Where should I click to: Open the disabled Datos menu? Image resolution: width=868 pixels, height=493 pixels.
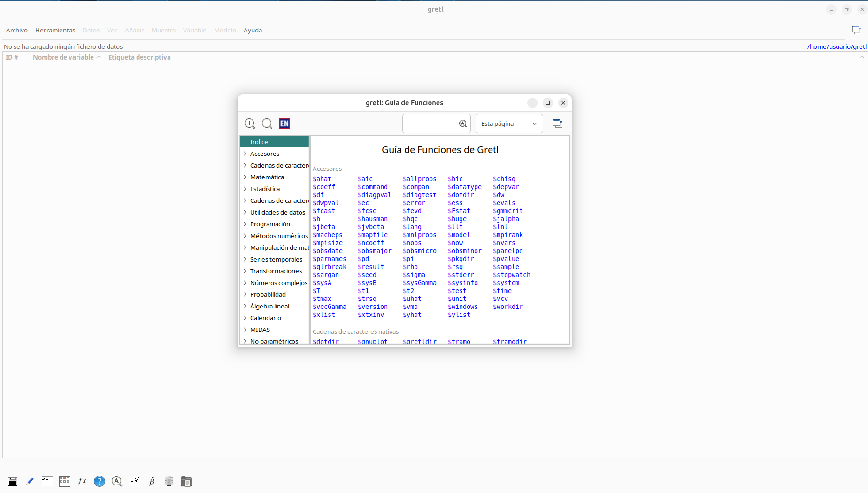click(91, 30)
